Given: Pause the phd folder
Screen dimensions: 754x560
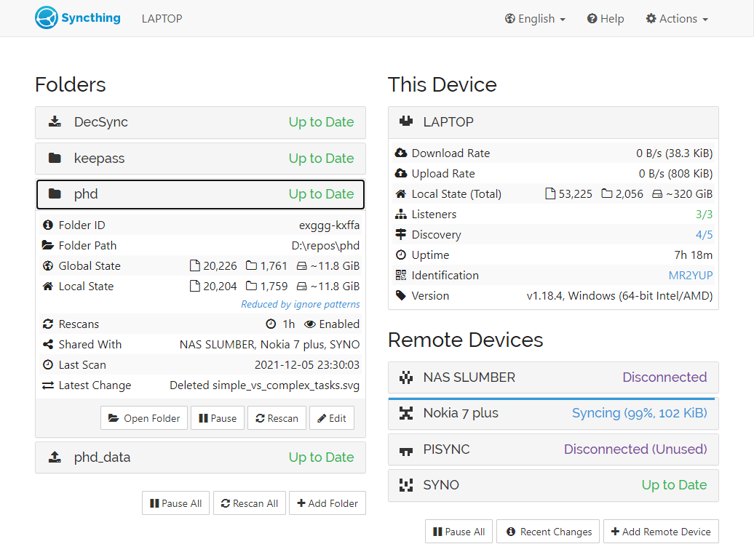Looking at the screenshot, I should (217, 418).
